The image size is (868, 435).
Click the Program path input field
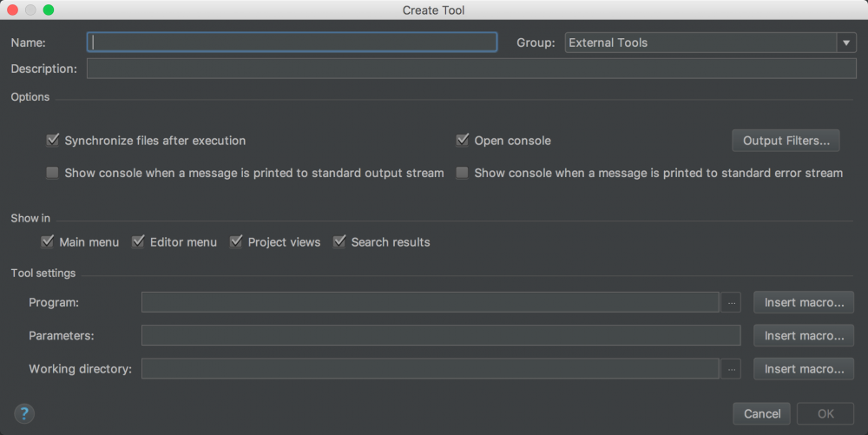431,303
